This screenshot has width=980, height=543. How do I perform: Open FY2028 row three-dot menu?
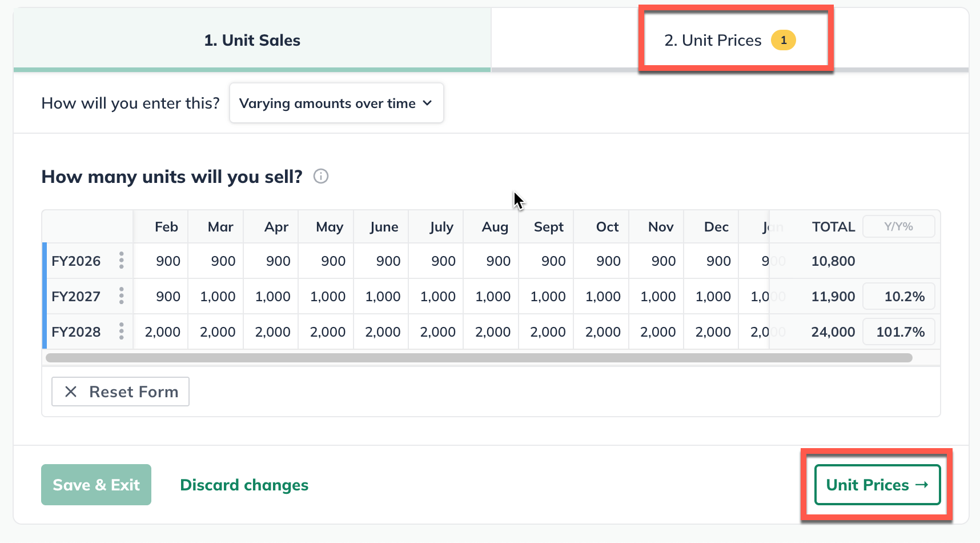pos(121,332)
